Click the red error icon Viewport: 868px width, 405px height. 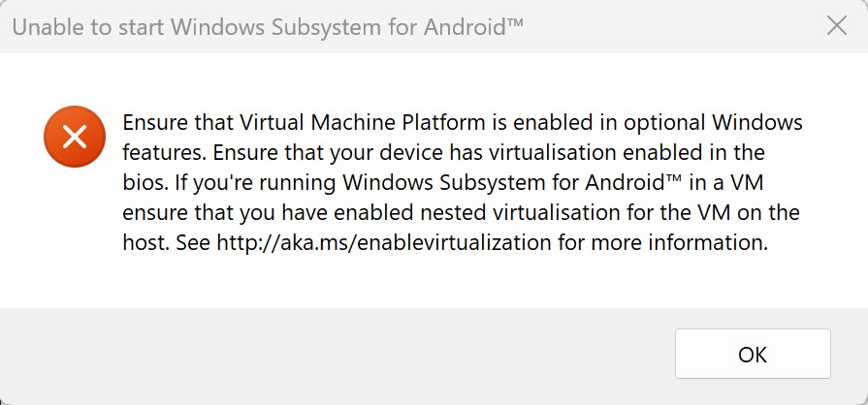click(x=75, y=137)
